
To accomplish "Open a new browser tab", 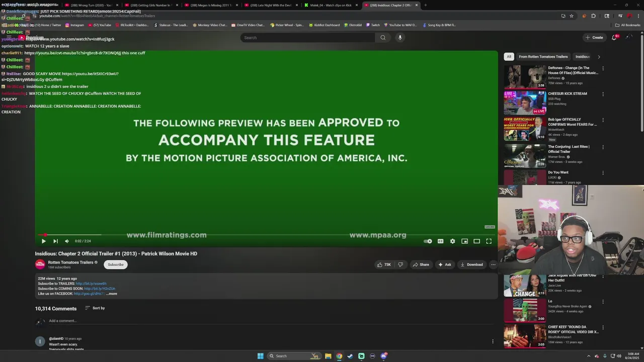I will pyautogui.click(x=426, y=5).
